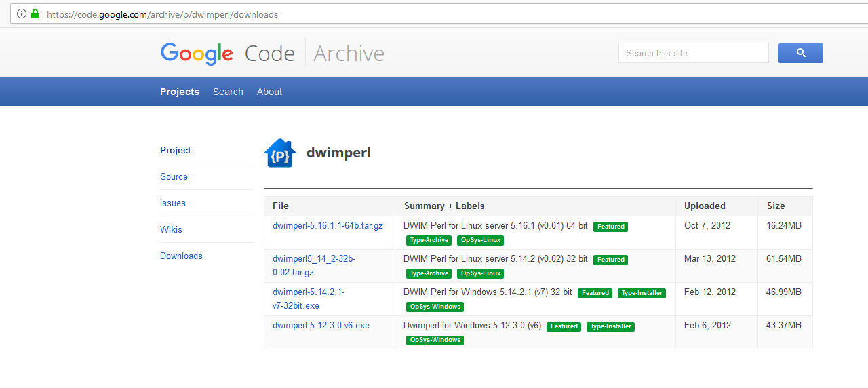Click Type-Archive label in the 5.16.1 row

(429, 240)
